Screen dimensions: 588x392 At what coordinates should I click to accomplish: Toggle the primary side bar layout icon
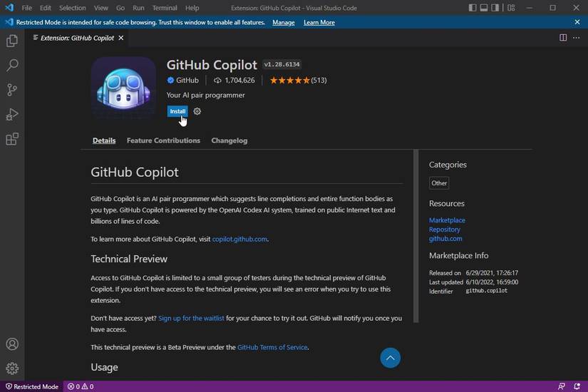[x=473, y=8]
